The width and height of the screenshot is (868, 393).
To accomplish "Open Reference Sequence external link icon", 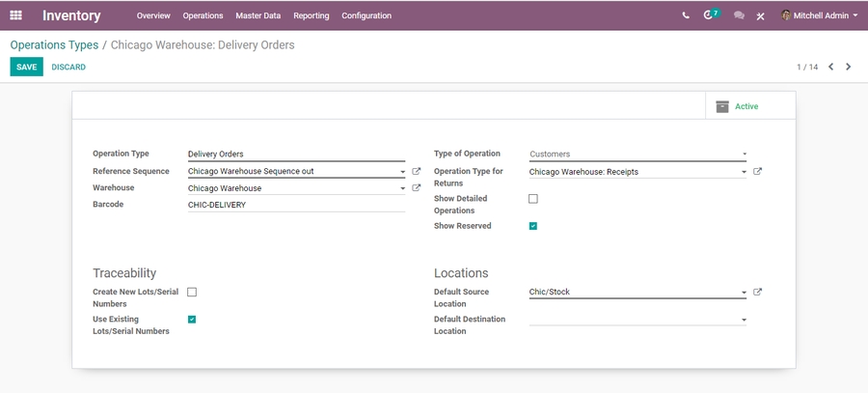I will 417,171.
